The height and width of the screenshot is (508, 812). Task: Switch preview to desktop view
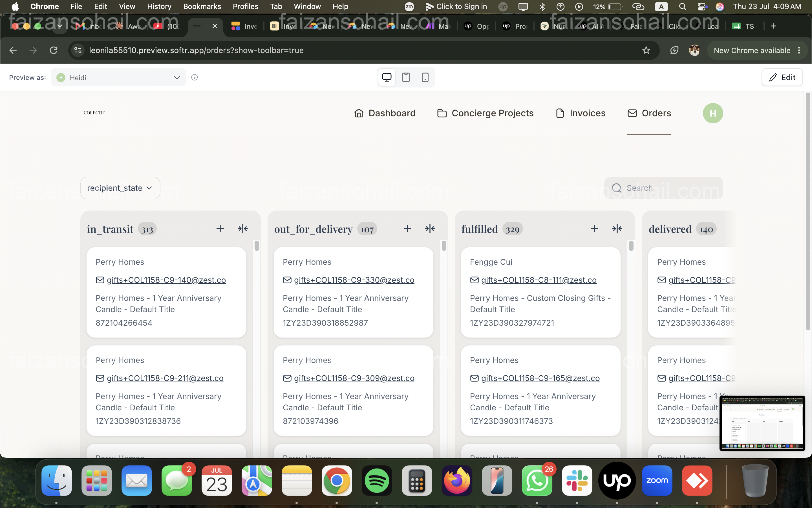387,77
